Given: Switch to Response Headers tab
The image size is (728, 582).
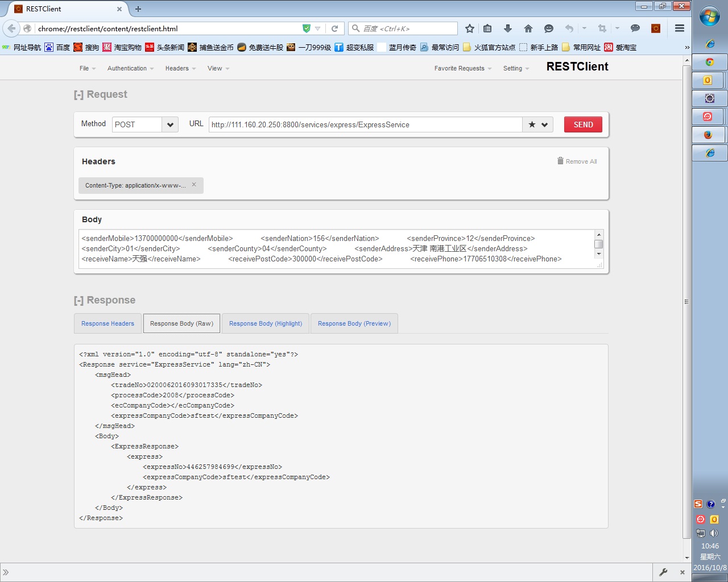Looking at the screenshot, I should [108, 323].
